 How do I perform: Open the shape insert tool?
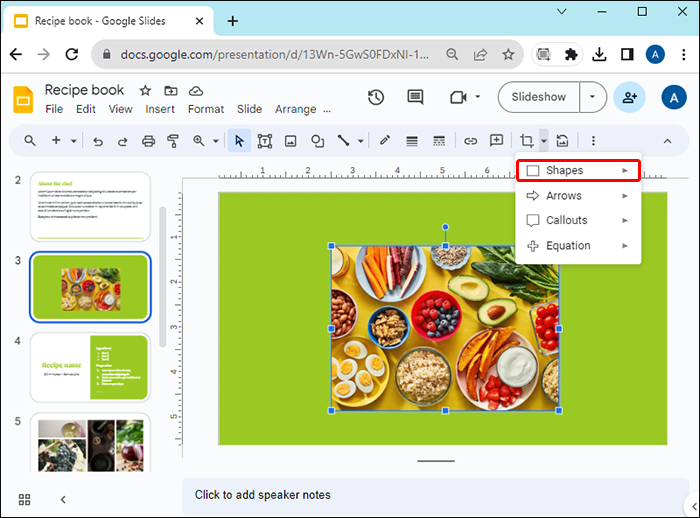317,141
